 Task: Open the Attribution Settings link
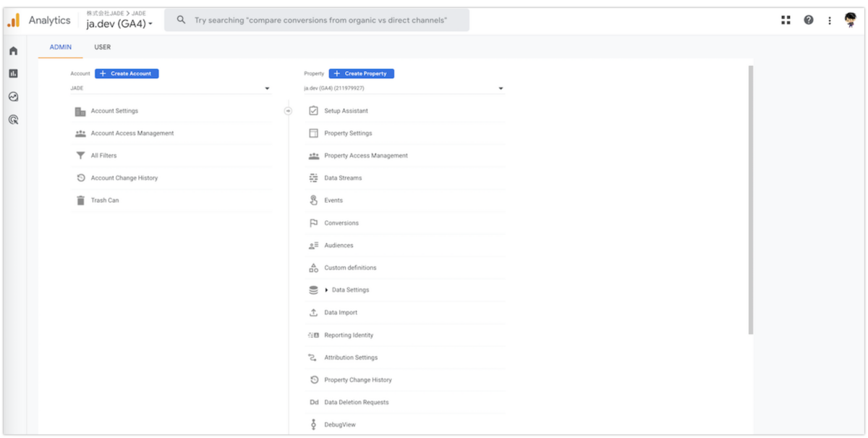pyautogui.click(x=351, y=358)
